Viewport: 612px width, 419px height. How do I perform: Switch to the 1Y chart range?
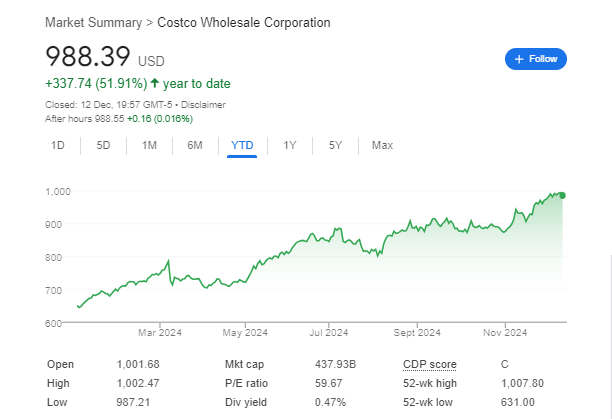[x=290, y=146]
